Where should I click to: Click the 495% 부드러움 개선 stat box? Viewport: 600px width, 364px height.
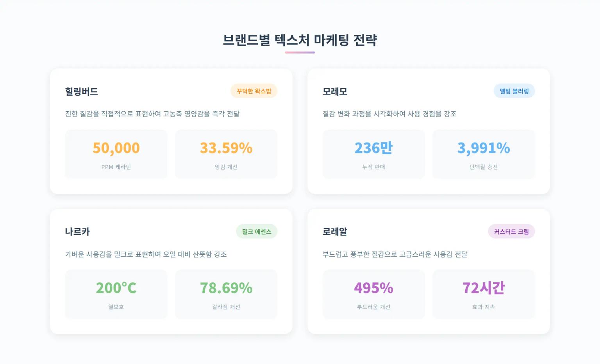coord(373,294)
